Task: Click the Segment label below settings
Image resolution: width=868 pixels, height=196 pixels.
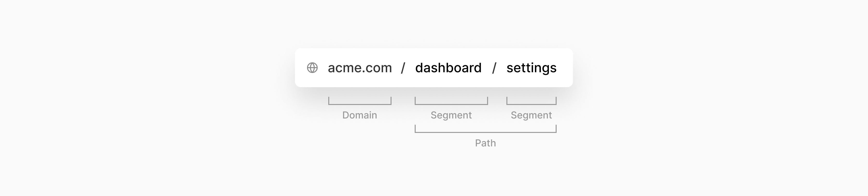Action: pos(531,115)
